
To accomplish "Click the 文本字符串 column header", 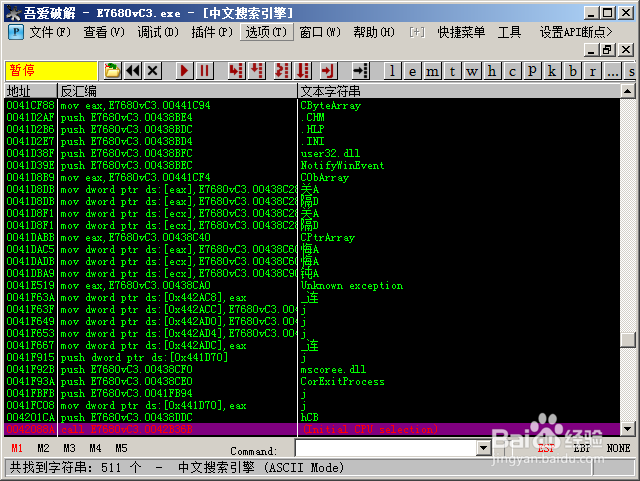I will [x=459, y=91].
